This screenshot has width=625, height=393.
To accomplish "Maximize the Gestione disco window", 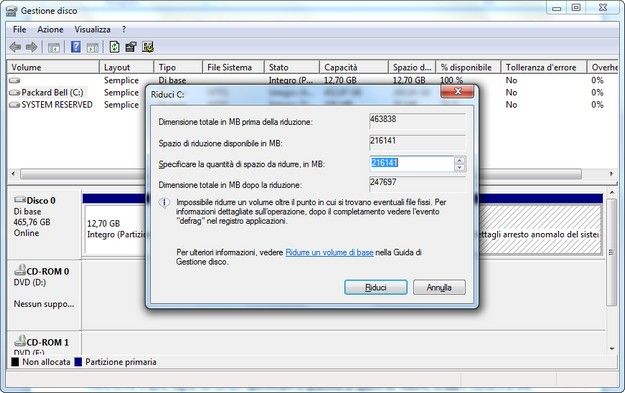I will [576, 8].
